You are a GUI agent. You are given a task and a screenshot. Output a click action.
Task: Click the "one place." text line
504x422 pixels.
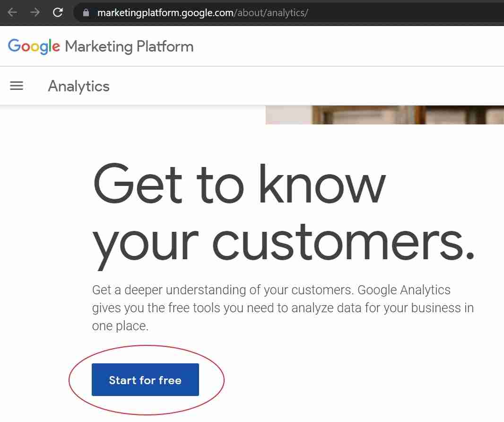(120, 326)
